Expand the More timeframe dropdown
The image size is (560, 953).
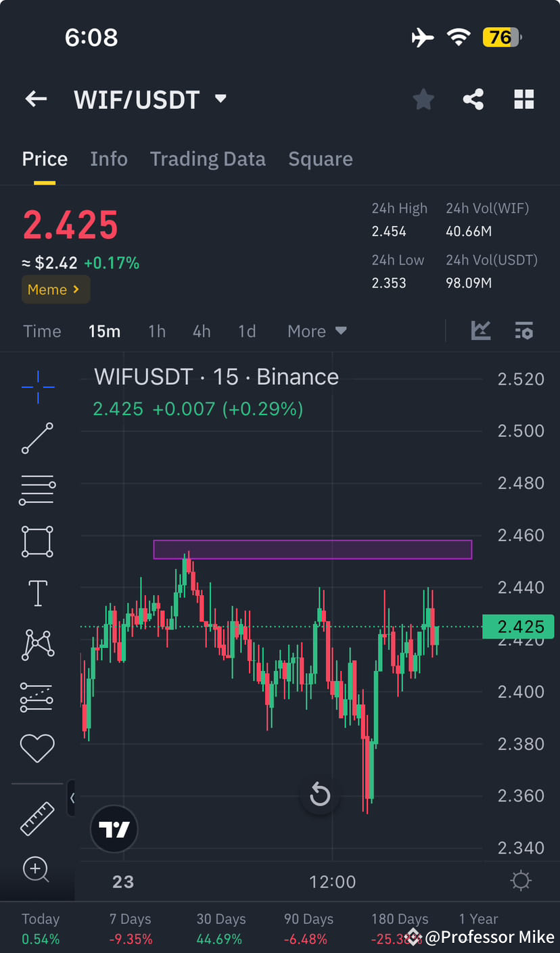317,331
